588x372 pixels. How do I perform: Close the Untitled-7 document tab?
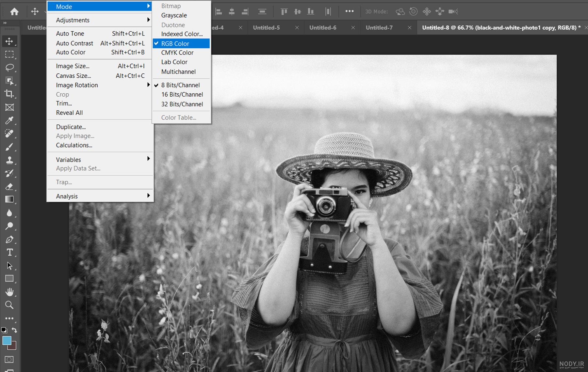click(409, 28)
